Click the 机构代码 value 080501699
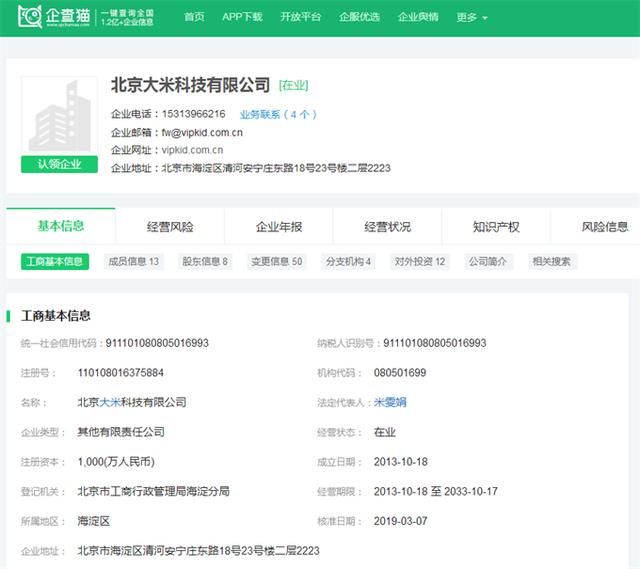Viewport: 640px width, 569px height. pos(400,373)
